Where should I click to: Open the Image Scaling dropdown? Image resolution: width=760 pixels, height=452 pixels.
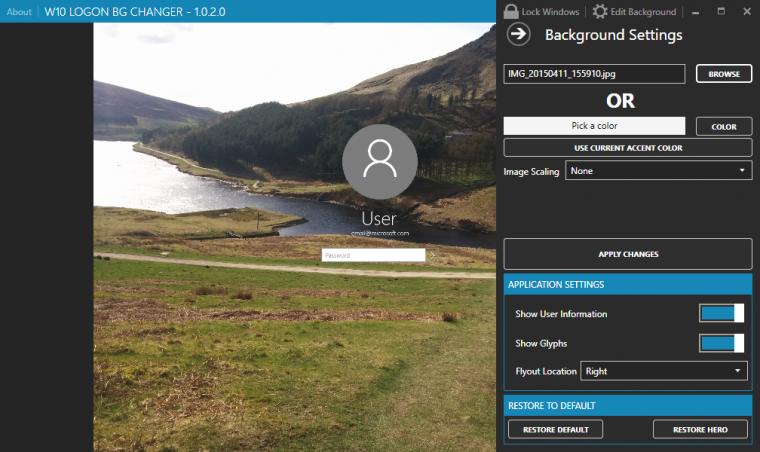[659, 171]
